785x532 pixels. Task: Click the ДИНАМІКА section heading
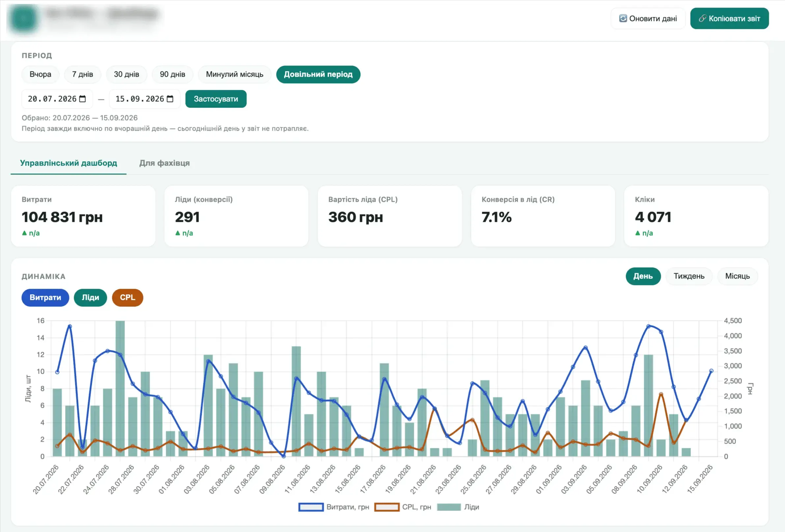(43, 277)
